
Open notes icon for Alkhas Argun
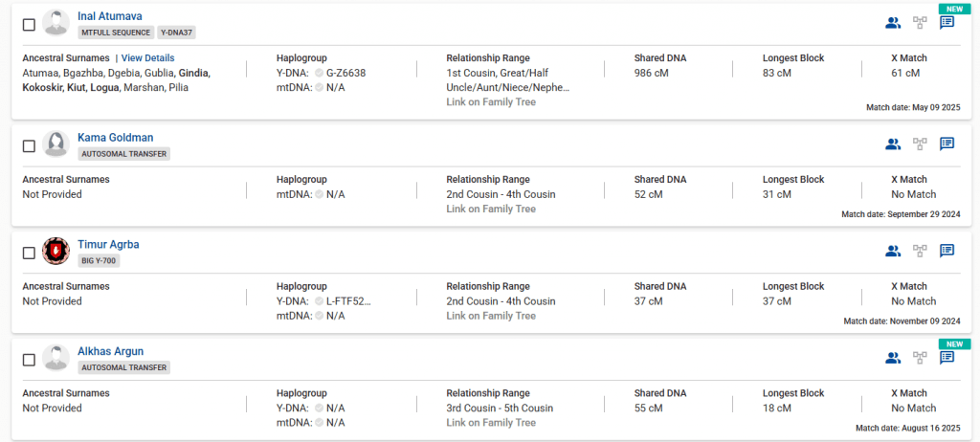pyautogui.click(x=947, y=358)
